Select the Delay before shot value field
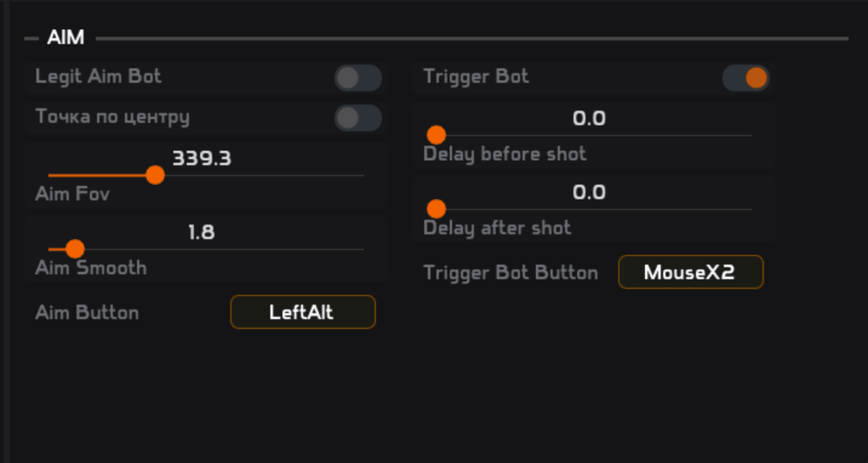 pos(589,119)
